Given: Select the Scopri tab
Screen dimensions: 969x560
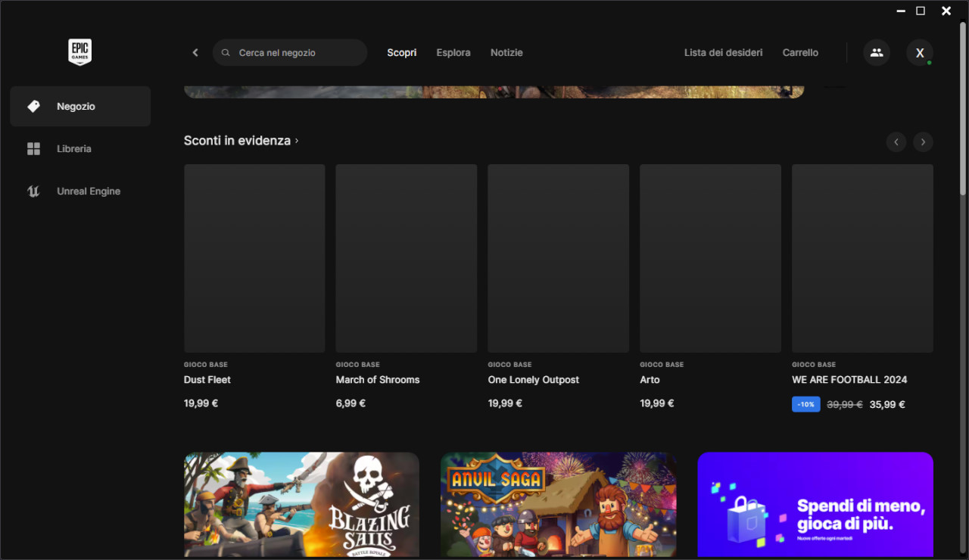Looking at the screenshot, I should click(401, 52).
